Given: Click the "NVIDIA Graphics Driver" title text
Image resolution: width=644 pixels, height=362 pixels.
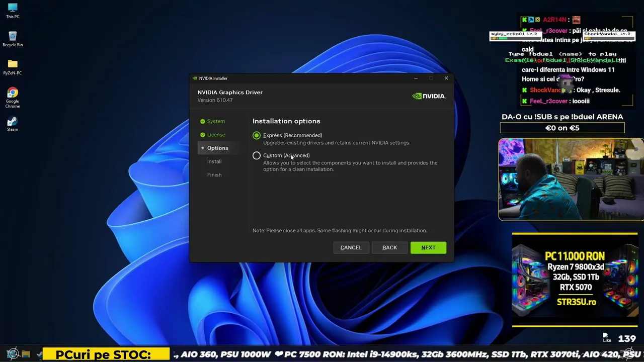Looking at the screenshot, I should 230,93.
